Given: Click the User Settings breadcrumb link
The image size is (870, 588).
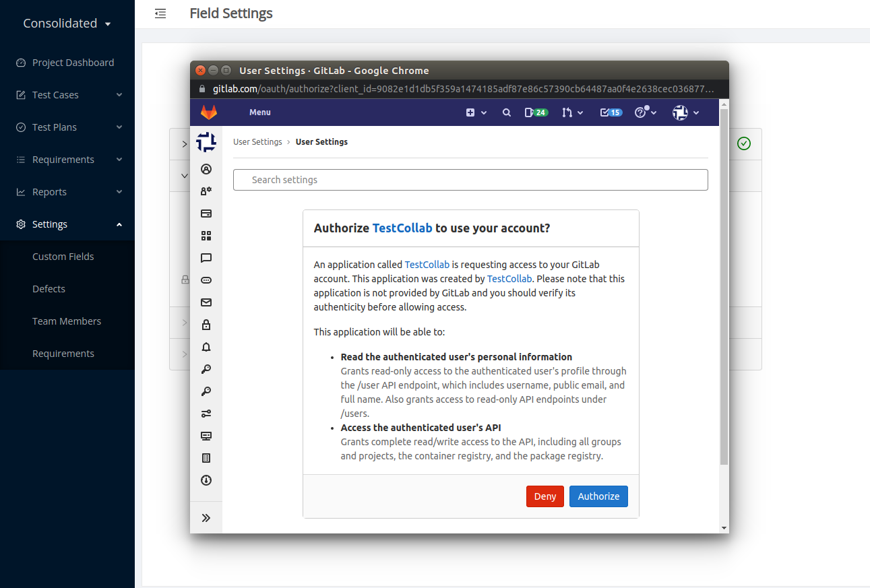Looking at the screenshot, I should (257, 142).
